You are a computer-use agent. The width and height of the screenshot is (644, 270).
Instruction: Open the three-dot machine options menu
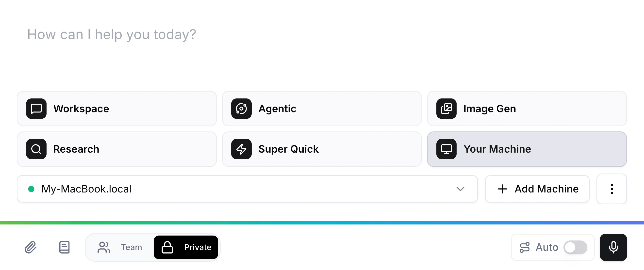click(x=612, y=189)
